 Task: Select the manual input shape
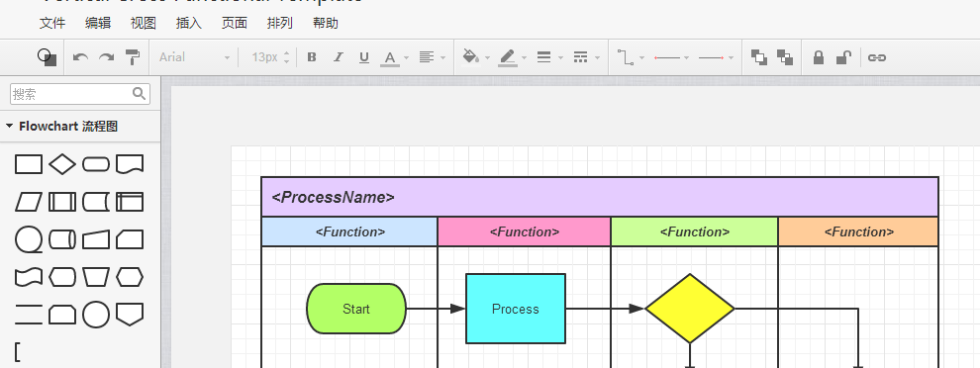coord(96,239)
